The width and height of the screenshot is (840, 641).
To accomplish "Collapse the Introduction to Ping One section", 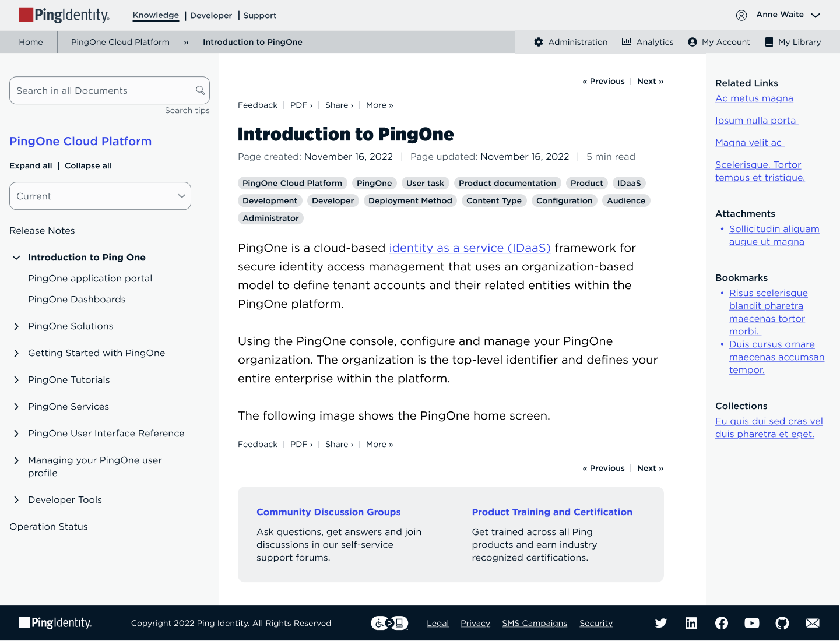I will coord(16,258).
